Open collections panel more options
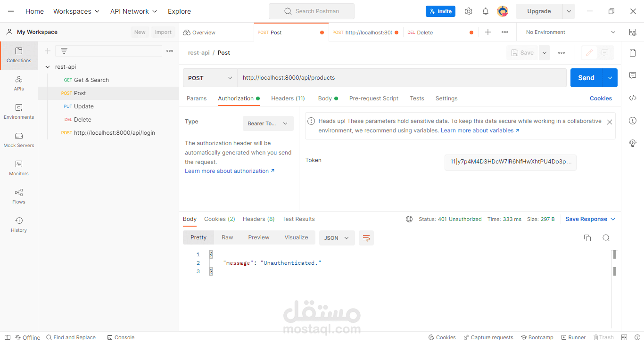Screen dimensions: 644x343 (170, 51)
